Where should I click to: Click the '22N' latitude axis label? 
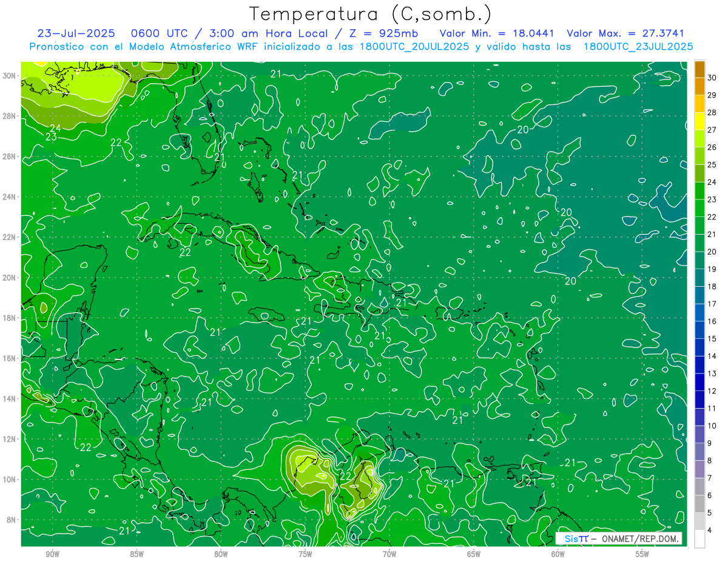click(x=10, y=237)
